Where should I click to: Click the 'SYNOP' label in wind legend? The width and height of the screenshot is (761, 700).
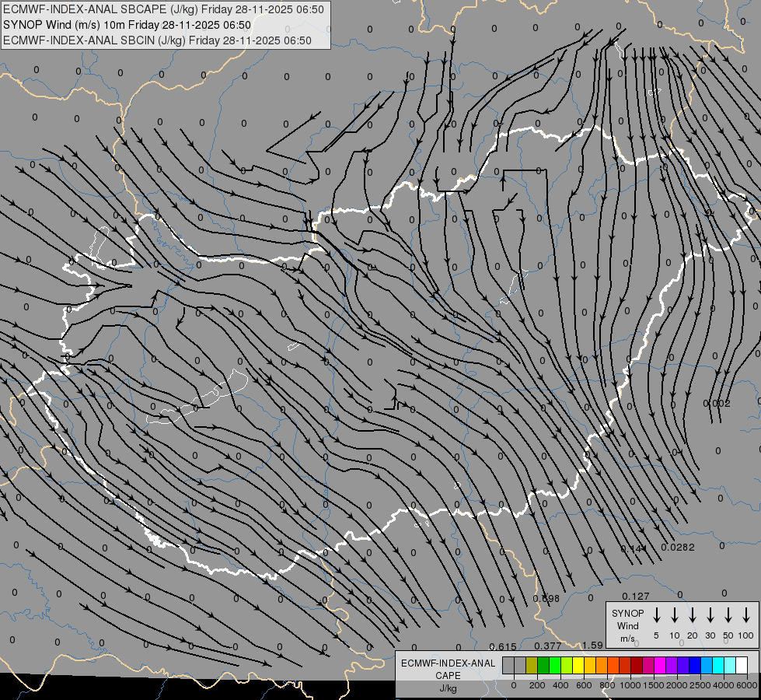click(x=627, y=613)
